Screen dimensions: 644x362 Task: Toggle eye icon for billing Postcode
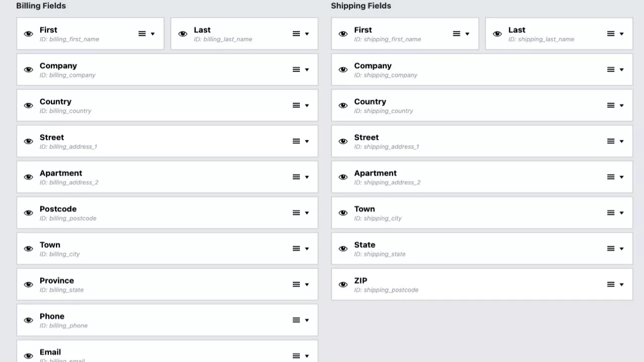29,213
